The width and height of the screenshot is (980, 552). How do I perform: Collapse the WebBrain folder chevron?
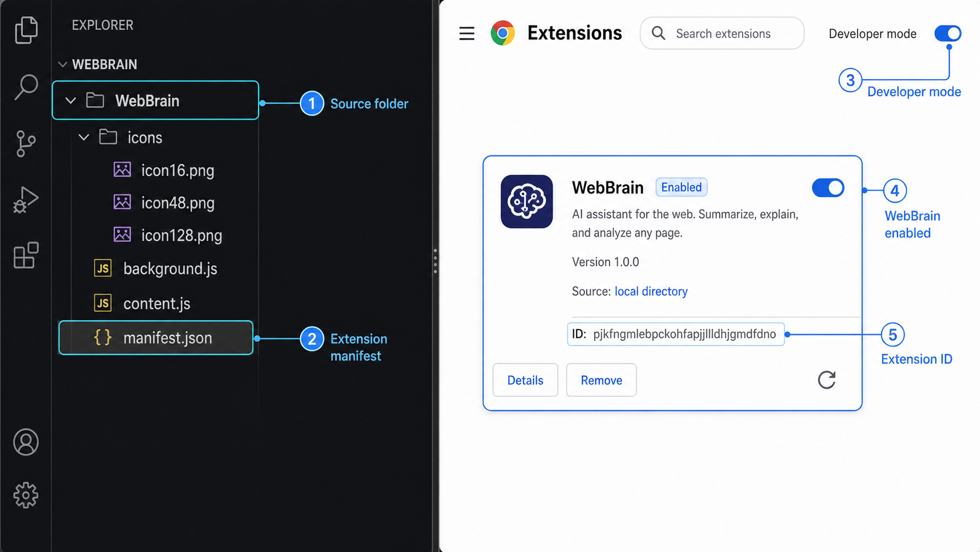point(71,101)
